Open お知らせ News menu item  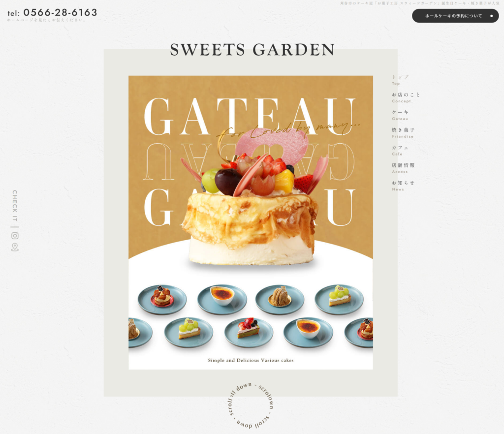(403, 186)
